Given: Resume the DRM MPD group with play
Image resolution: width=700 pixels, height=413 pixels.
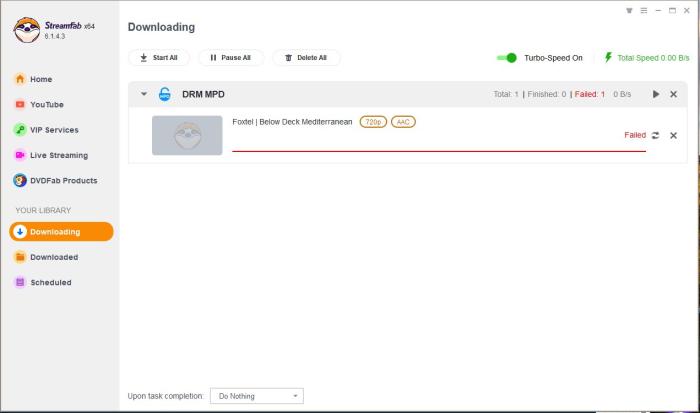Looking at the screenshot, I should click(x=656, y=94).
